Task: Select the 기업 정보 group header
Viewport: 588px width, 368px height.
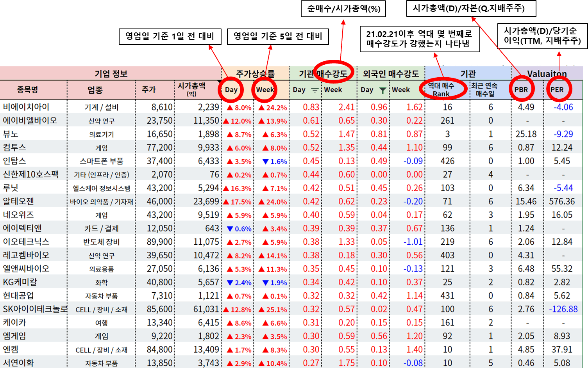Action: (111, 74)
